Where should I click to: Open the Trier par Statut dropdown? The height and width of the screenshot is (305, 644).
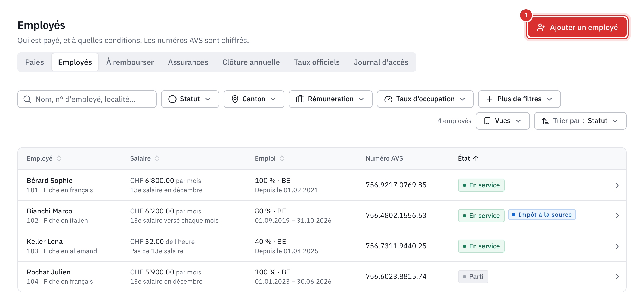pyautogui.click(x=580, y=121)
